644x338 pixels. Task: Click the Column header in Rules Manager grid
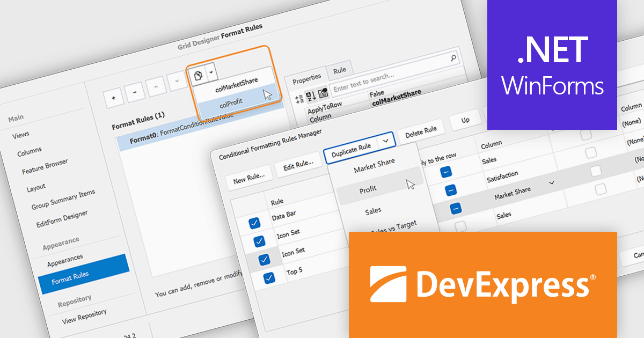tap(491, 145)
